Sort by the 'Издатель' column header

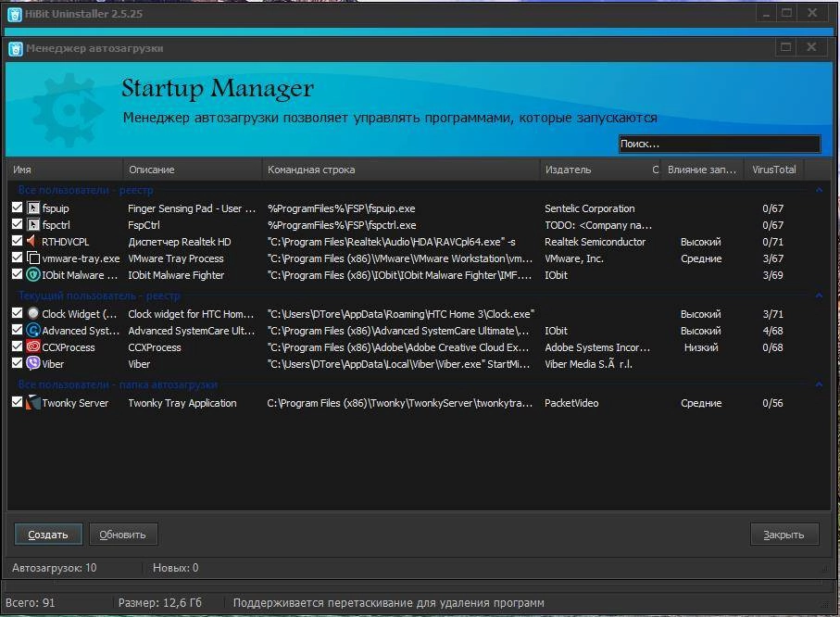click(x=595, y=170)
